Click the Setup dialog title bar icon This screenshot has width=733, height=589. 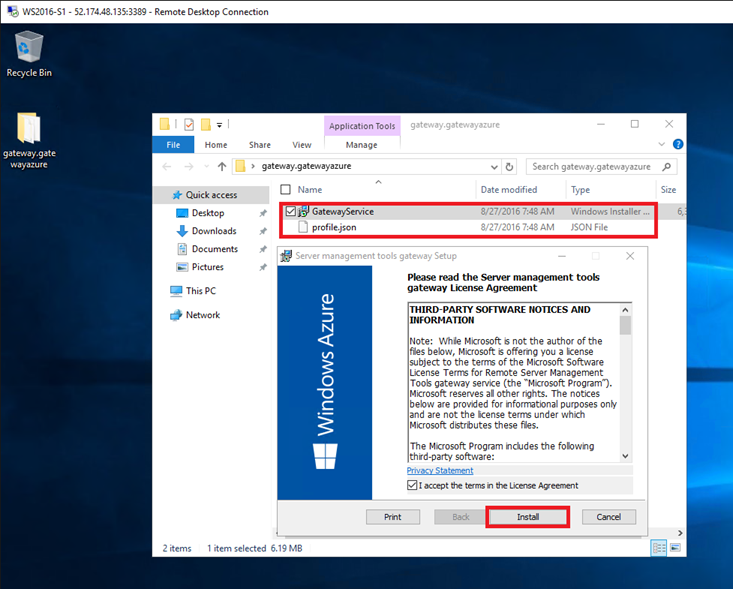coord(286,256)
